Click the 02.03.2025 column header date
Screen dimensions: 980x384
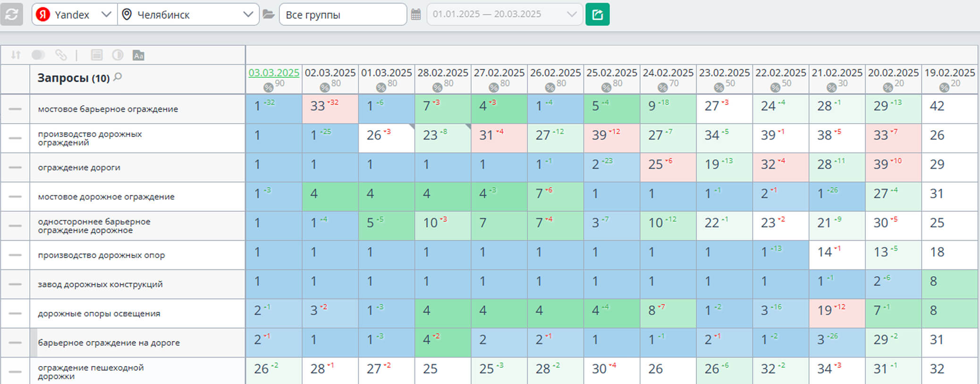click(x=330, y=73)
